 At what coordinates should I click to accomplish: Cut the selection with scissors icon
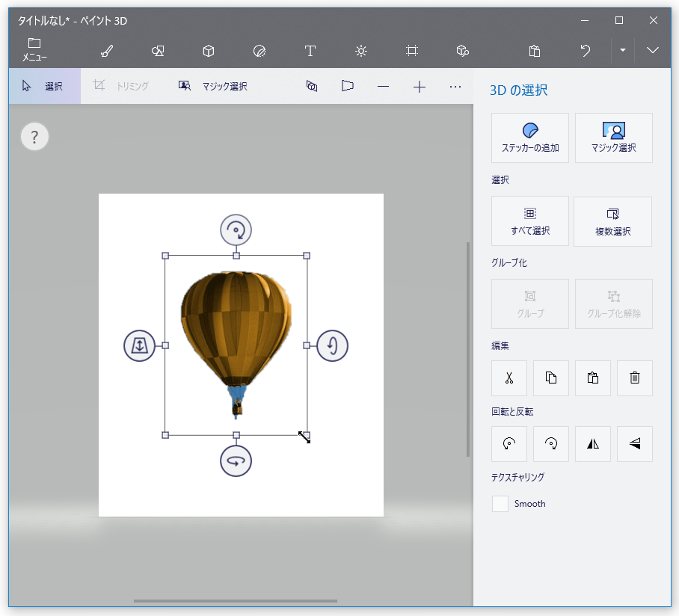tap(509, 378)
